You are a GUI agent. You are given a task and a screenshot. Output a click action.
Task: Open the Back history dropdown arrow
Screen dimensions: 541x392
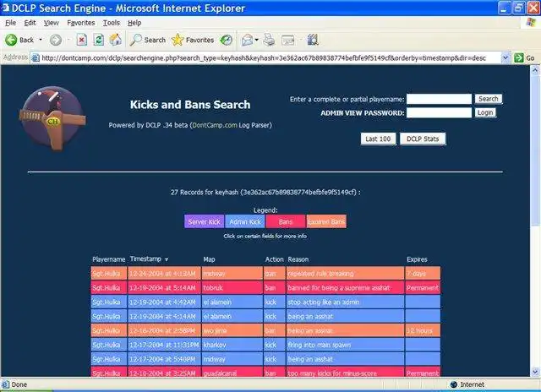pos(41,40)
